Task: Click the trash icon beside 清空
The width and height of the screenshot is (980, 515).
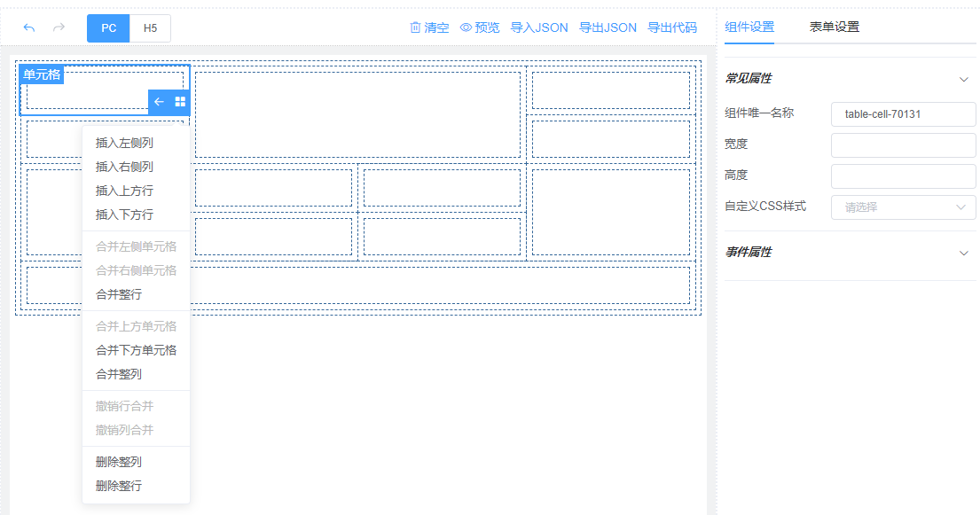Action: tap(415, 27)
